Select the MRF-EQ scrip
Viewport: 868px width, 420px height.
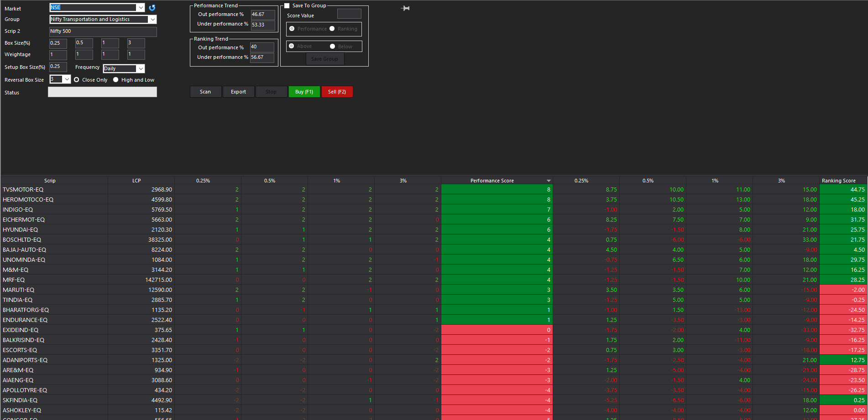coord(14,280)
